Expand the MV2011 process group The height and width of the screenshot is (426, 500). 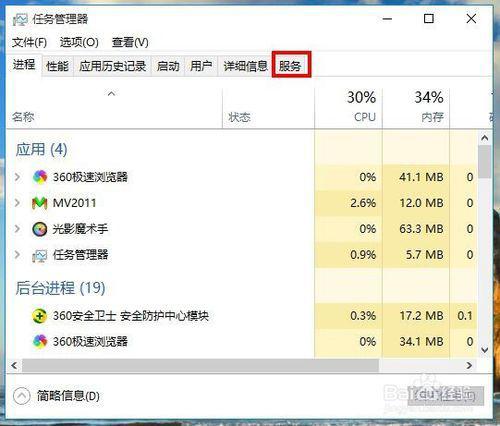tap(17, 203)
